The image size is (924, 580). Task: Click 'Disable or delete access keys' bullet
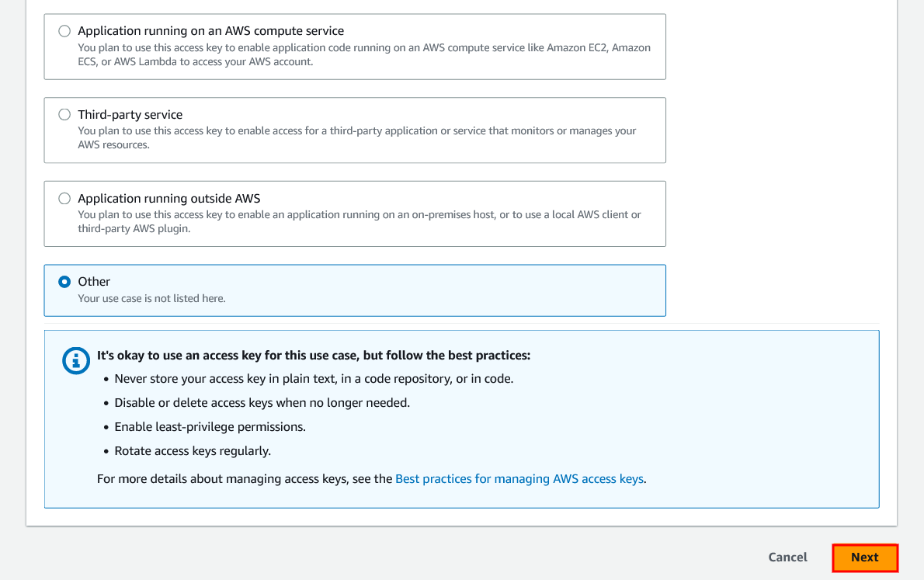click(x=262, y=402)
